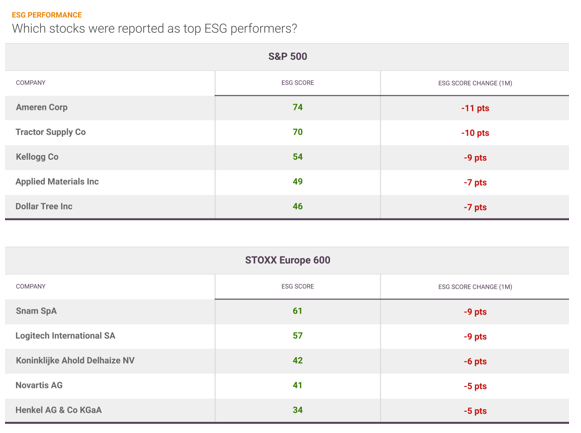
Task: Sort by ESG SCORE in S&P 500 table
Action: point(298,83)
